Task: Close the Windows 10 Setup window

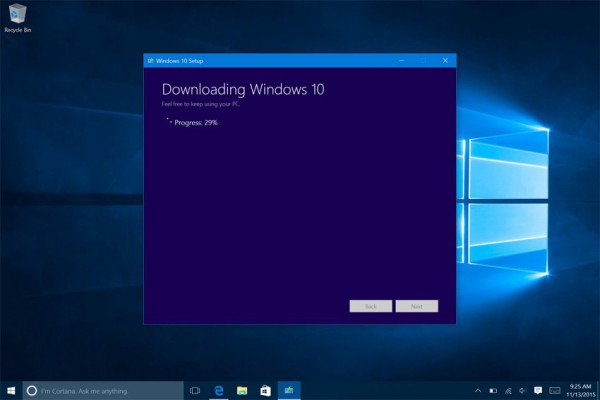Action: [x=445, y=60]
